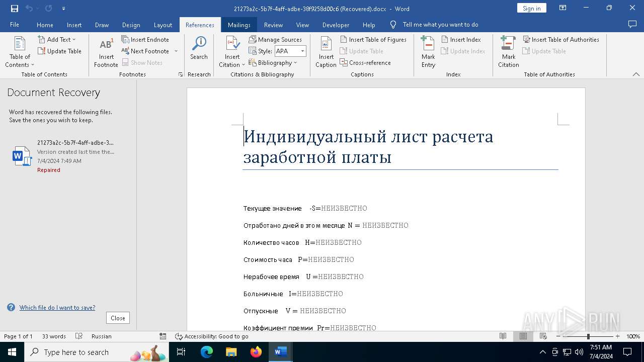Image resolution: width=644 pixels, height=362 pixels.
Task: Expand the Next Footnote dropdown arrow
Action: point(176,51)
